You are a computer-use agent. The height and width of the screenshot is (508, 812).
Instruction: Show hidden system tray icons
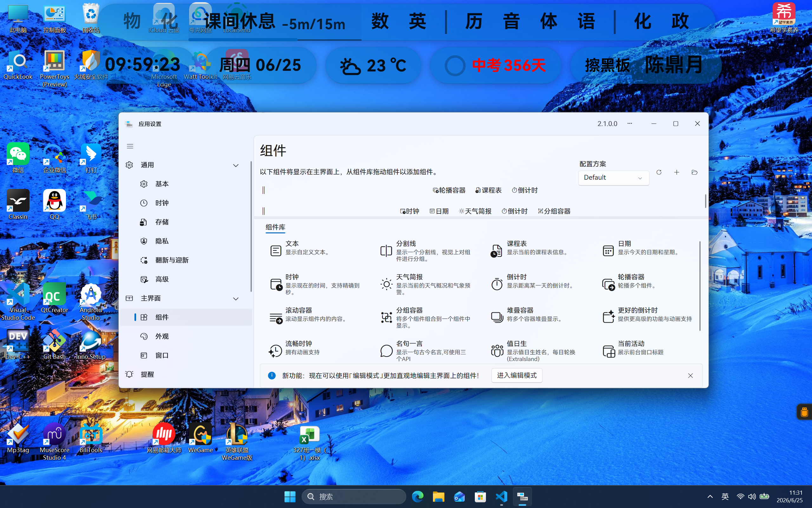[710, 497]
